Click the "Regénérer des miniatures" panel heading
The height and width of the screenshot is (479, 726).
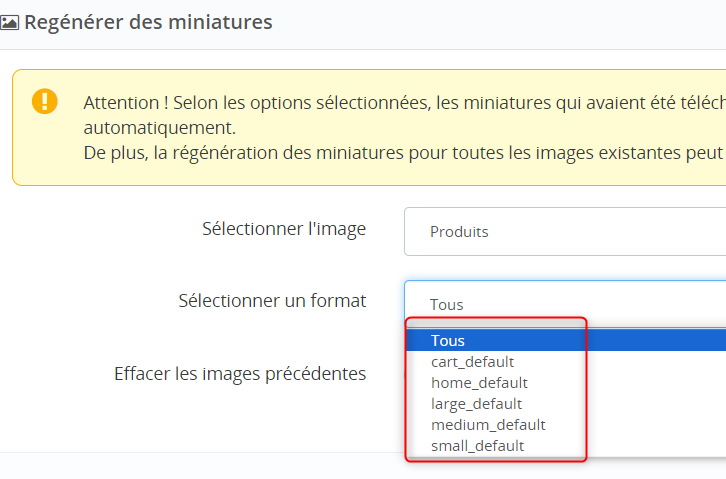coord(148,22)
